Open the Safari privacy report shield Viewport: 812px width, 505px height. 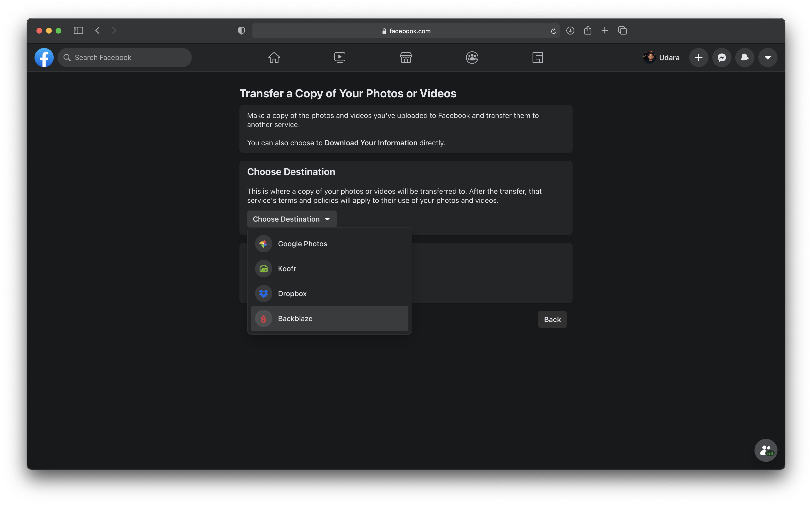(241, 31)
